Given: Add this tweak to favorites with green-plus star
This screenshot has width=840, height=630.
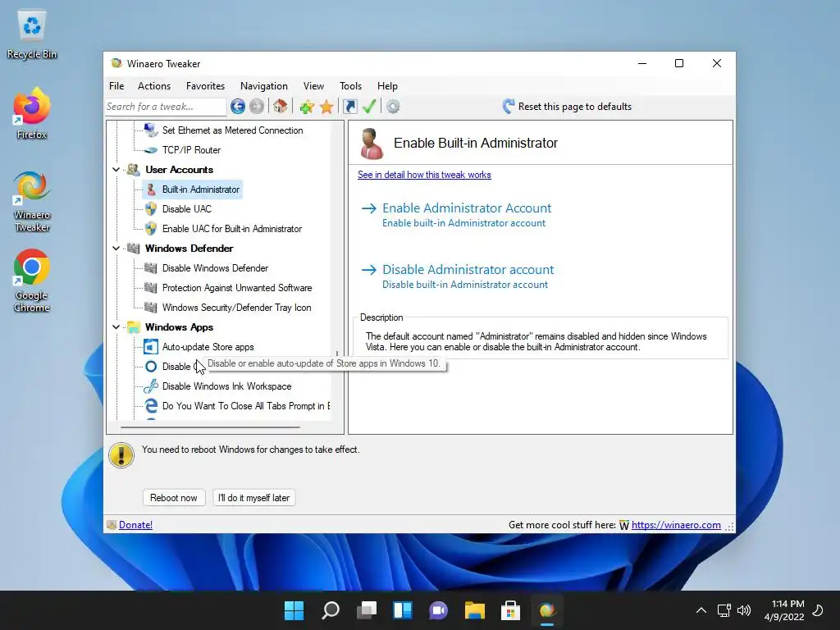Looking at the screenshot, I should [307, 107].
